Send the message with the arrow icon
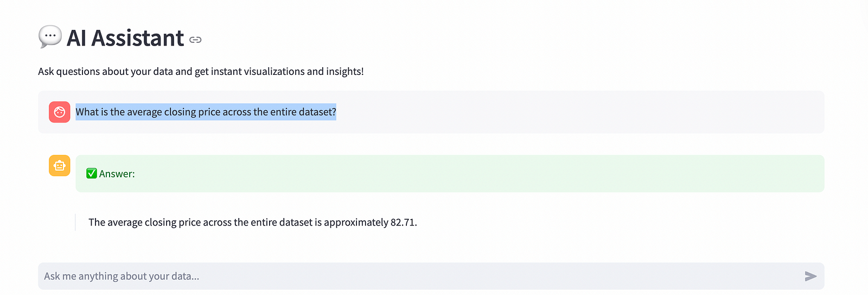This screenshot has width=868, height=295. coord(810,276)
